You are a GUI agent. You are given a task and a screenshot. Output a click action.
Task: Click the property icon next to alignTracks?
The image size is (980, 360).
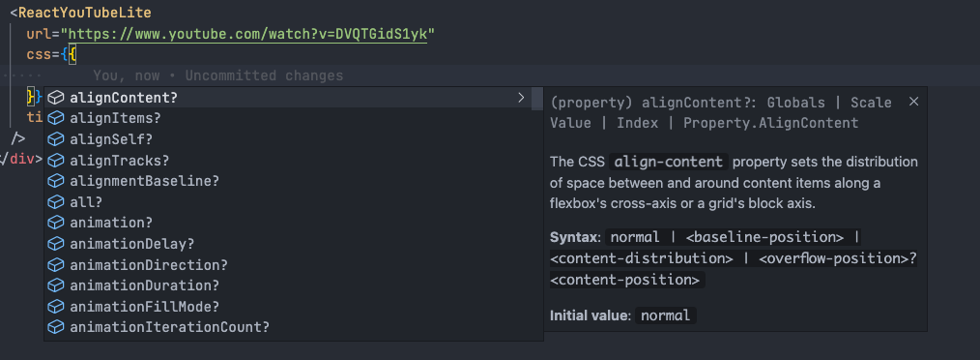pos(56,161)
